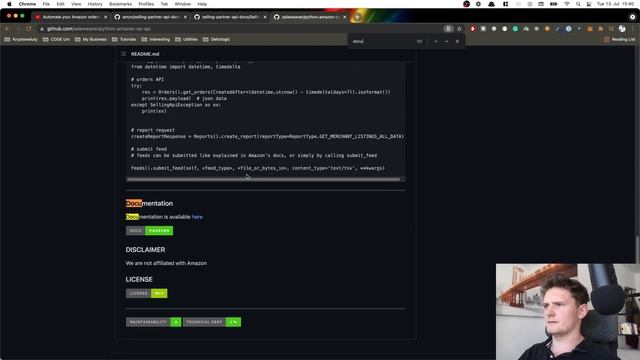Open the Bookmarks menu
This screenshot has width=640, height=360.
pyautogui.click(x=120, y=4)
